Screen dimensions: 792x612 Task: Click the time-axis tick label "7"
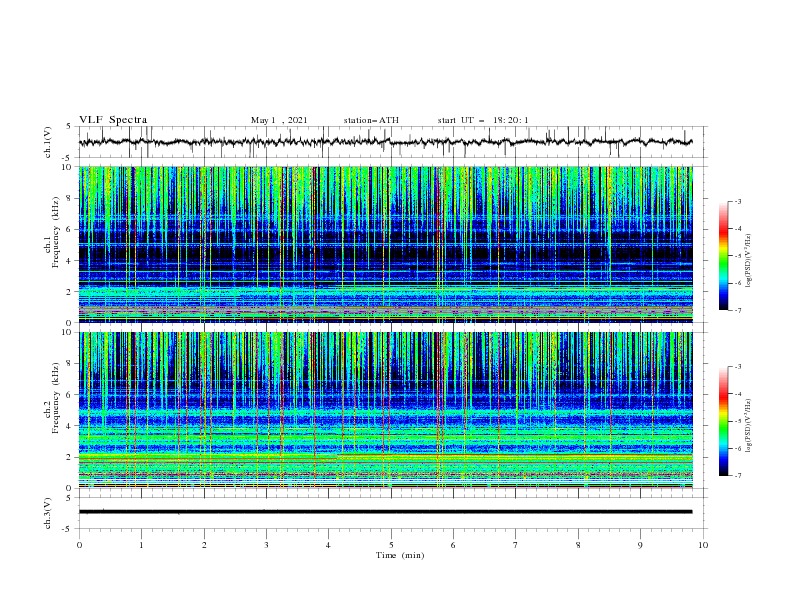pyautogui.click(x=516, y=545)
